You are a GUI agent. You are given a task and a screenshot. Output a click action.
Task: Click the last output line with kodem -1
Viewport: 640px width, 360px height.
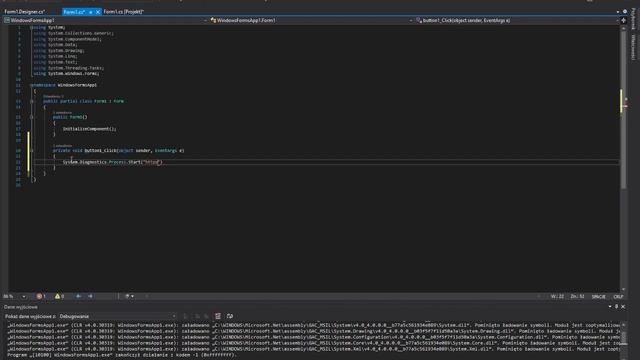122,355
